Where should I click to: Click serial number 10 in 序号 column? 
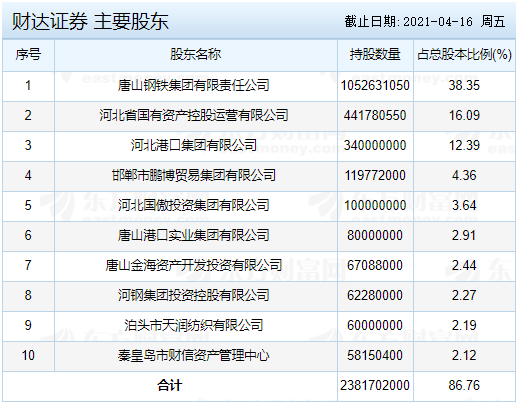28,355
